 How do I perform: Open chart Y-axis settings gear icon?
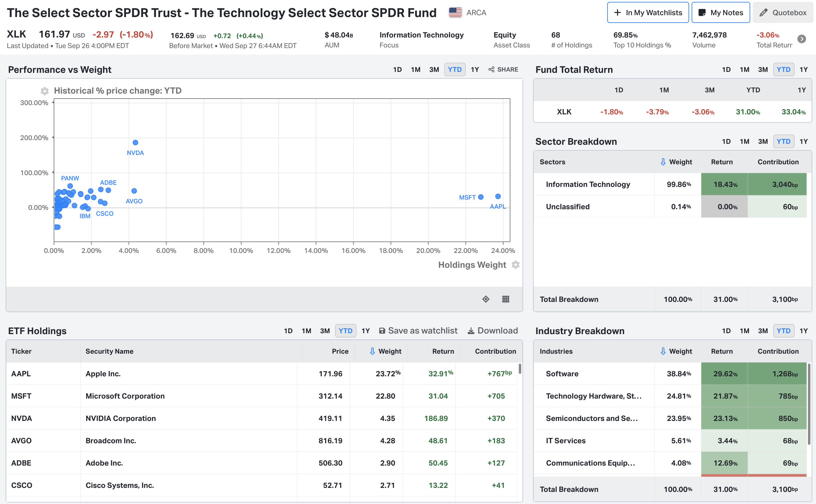coord(45,91)
